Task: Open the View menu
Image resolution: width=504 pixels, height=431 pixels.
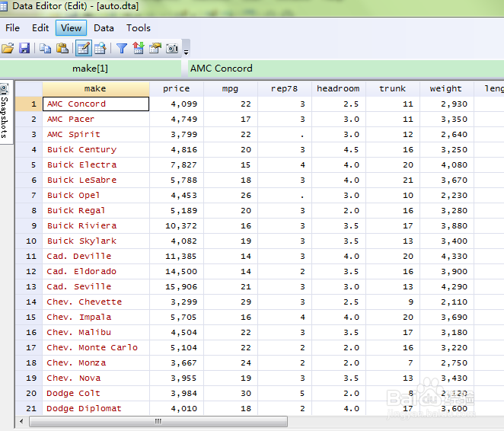Action: (x=71, y=28)
